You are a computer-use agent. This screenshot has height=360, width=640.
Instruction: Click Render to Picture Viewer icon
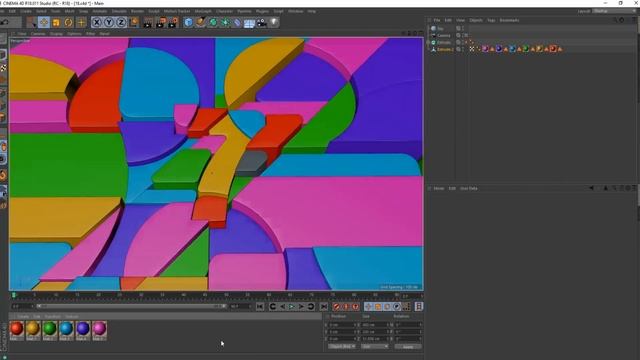tap(161, 22)
